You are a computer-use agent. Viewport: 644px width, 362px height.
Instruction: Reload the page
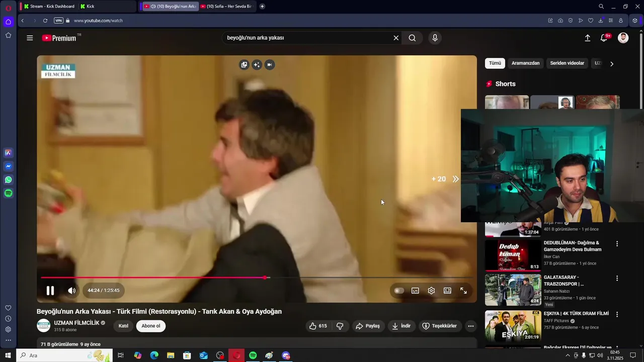click(x=45, y=21)
